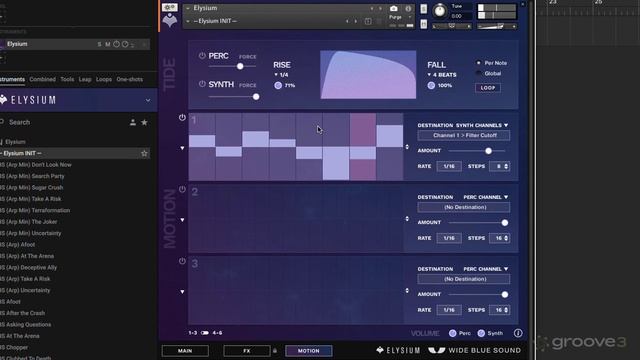The image size is (640, 360).
Task: Click the LOOP button in Tide
Action: [488, 88]
